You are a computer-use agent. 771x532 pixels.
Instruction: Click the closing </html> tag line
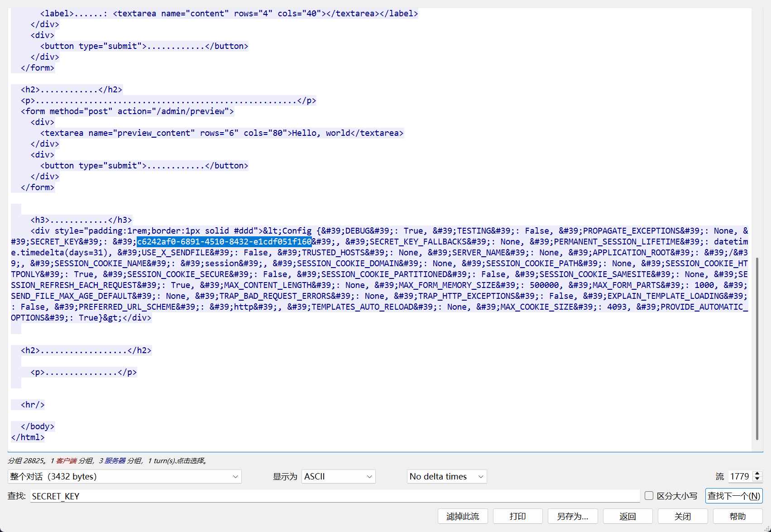[28, 437]
